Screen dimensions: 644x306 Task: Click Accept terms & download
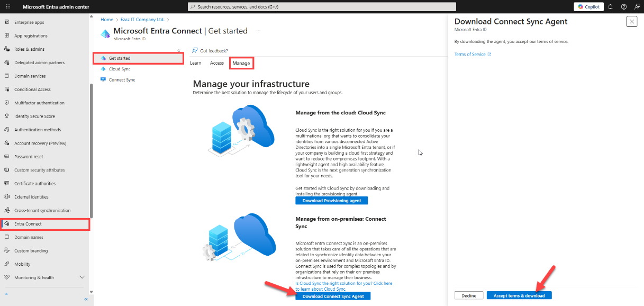pyautogui.click(x=519, y=295)
